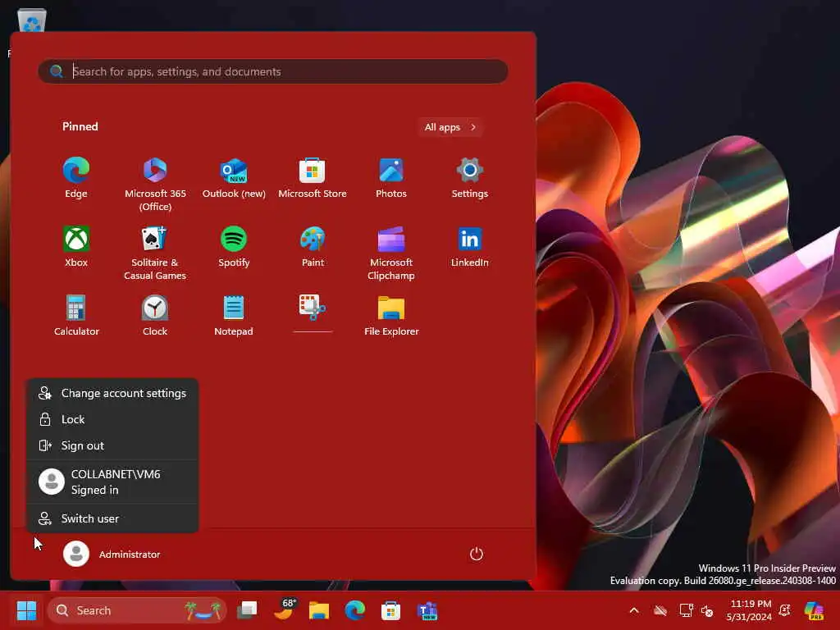Choose Lock from the account menu
The width and height of the screenshot is (840, 630).
[112, 419]
